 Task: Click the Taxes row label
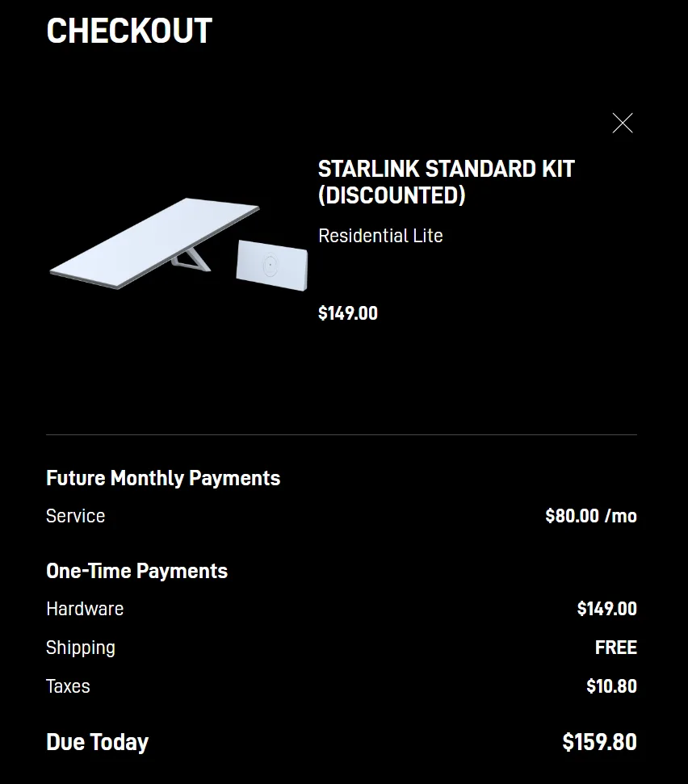pyautogui.click(x=68, y=686)
